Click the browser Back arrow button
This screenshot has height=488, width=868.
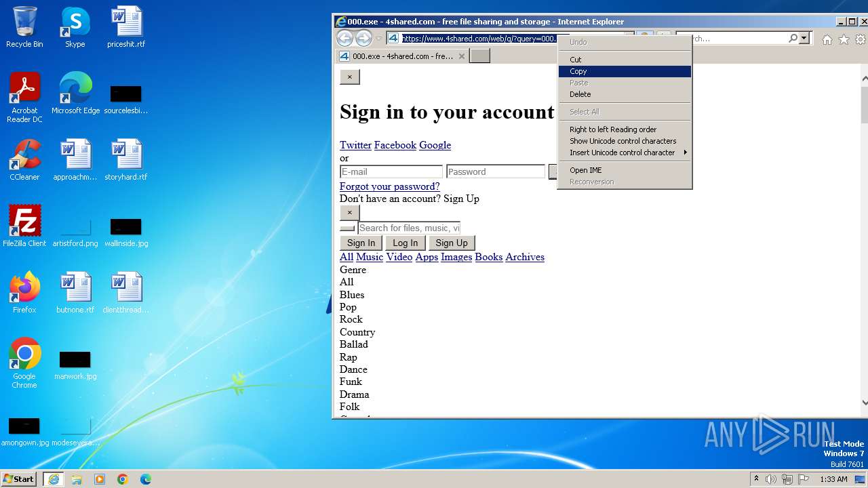tap(344, 39)
